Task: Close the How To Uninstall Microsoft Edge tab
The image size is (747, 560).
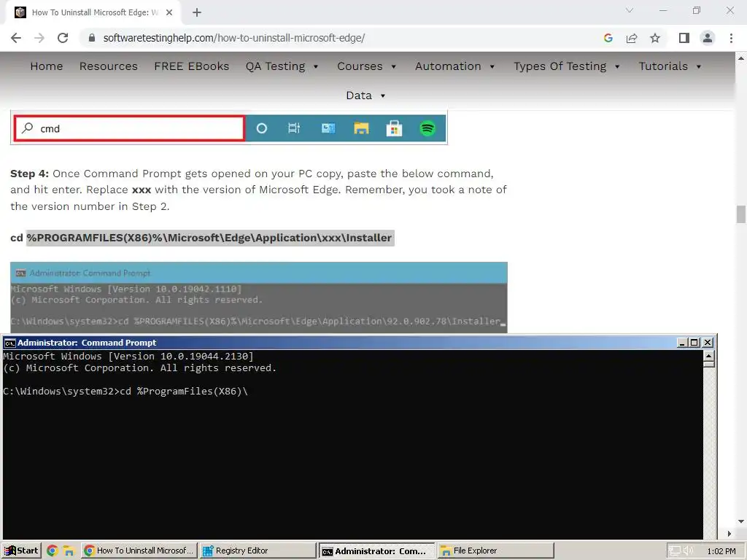Action: tap(169, 12)
